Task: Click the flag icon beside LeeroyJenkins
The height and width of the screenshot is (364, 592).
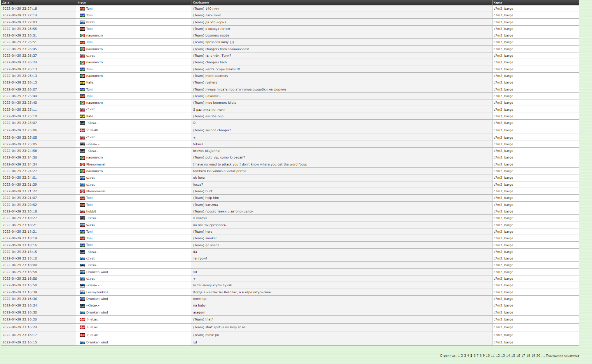Action: 82,292
